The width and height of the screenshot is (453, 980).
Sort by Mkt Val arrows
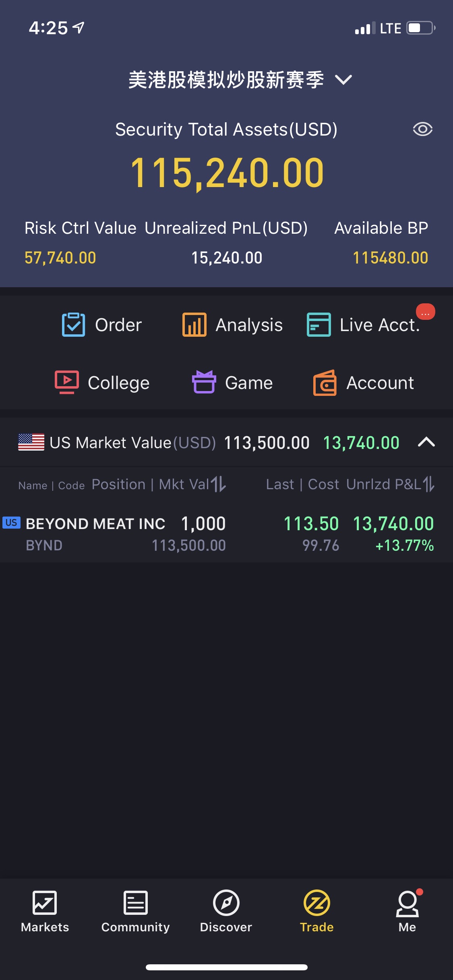click(x=219, y=484)
